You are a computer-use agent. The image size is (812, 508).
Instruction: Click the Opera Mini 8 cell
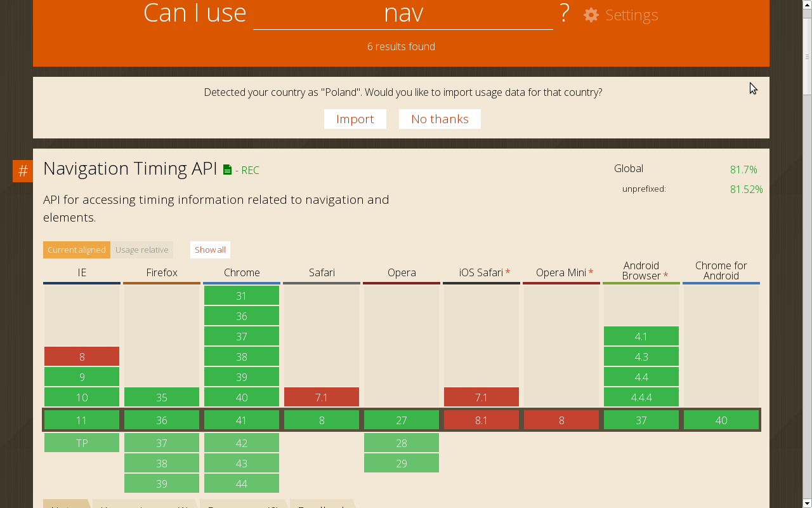(561, 420)
